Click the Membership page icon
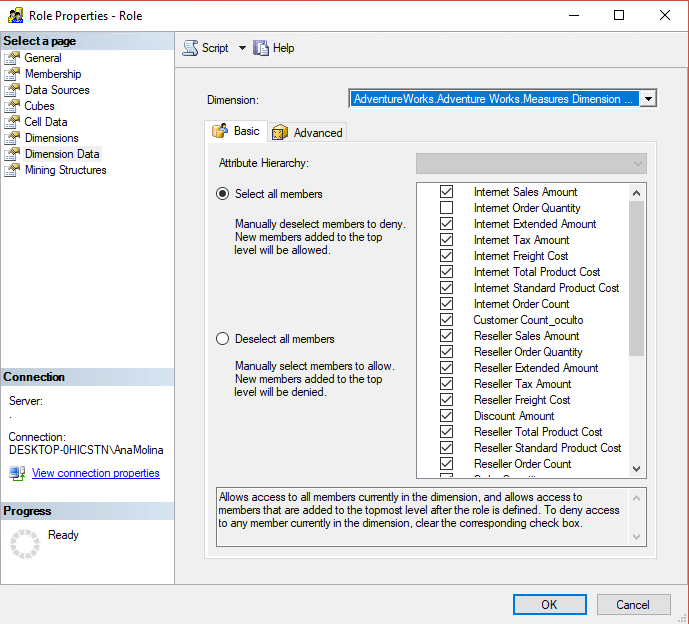This screenshot has height=624, width=689. coord(12,74)
